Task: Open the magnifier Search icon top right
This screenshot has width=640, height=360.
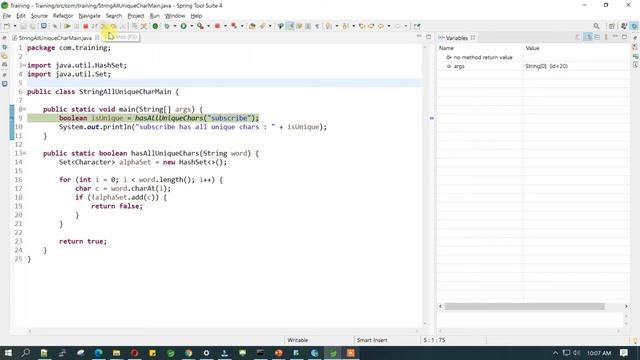Action: pos(596,26)
